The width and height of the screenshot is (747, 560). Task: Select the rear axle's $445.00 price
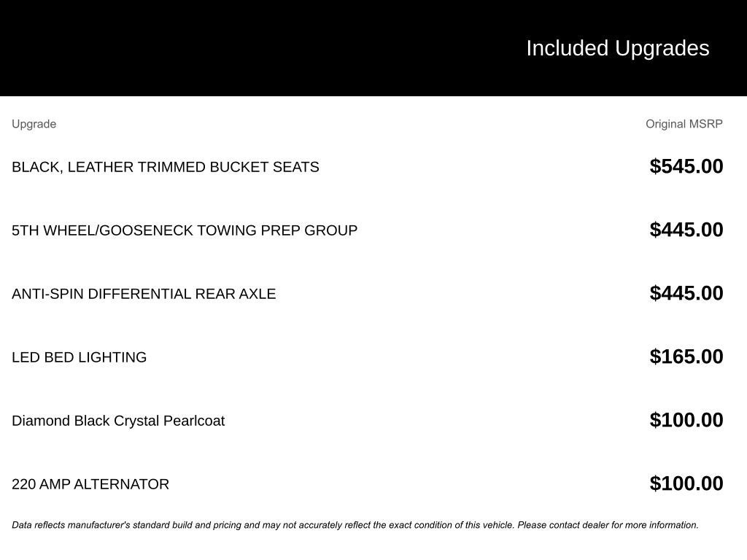(x=686, y=293)
